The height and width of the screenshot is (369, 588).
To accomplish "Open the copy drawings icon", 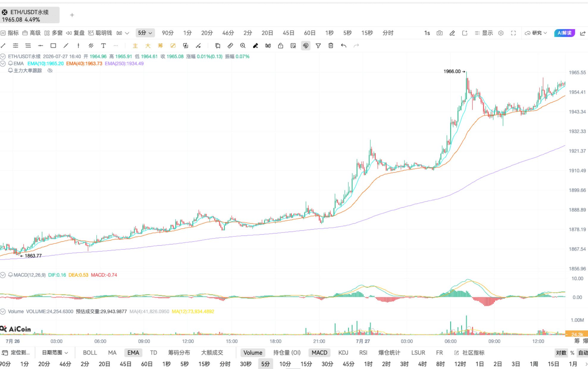I will [218, 45].
